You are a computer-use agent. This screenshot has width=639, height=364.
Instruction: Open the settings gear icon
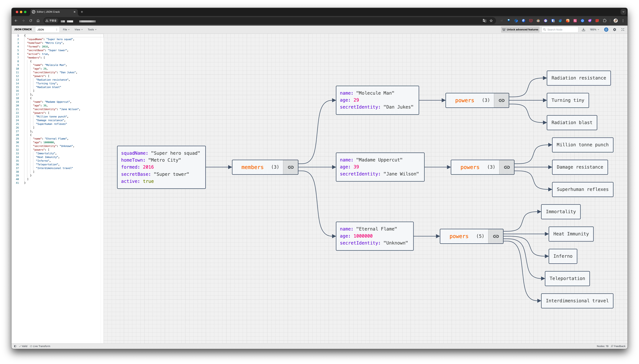coord(615,29)
